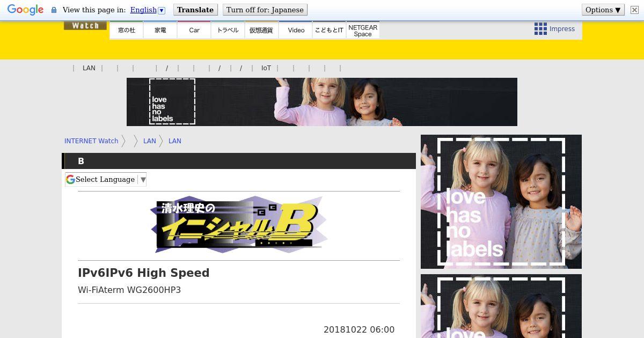Click the Impress grid icon
The image size is (644, 338).
pos(540,29)
